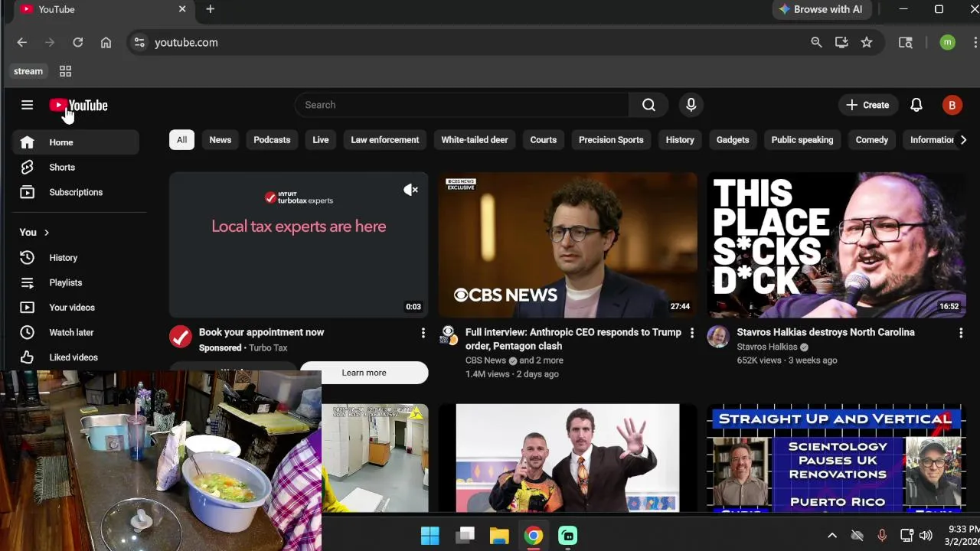Select the White-tailed deer chip
This screenshot has height=551, width=980.
475,140
